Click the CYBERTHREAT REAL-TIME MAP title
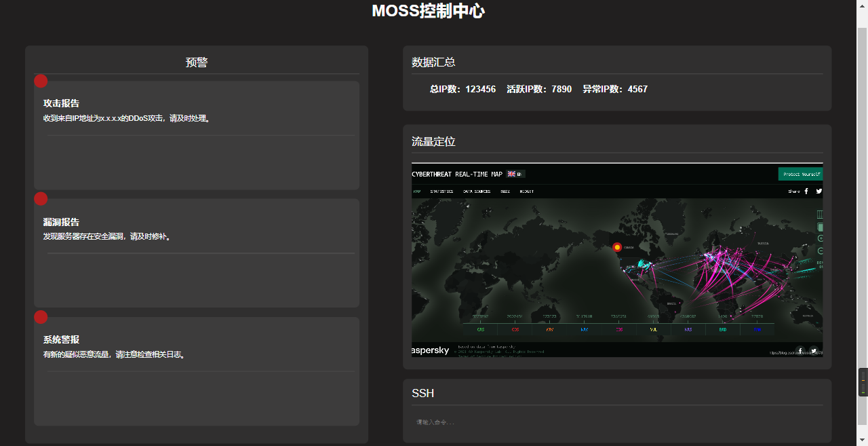The width and height of the screenshot is (868, 446). click(x=457, y=174)
